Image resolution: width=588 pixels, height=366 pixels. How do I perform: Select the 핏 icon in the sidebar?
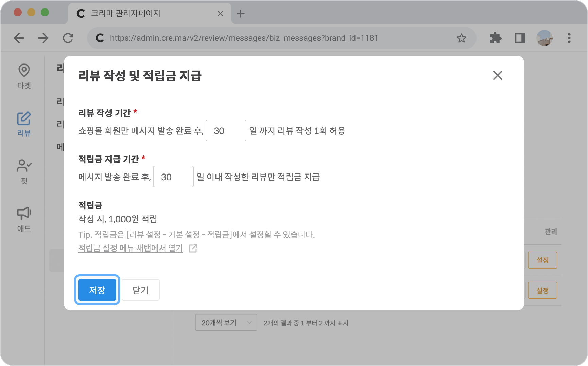click(x=23, y=171)
